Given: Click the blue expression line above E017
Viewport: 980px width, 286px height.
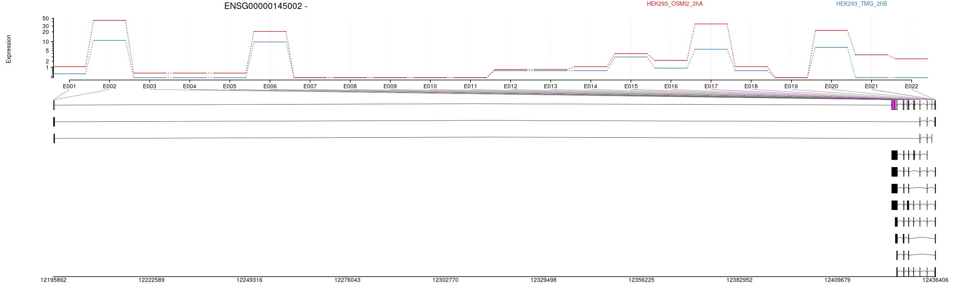Looking at the screenshot, I should [x=711, y=49].
